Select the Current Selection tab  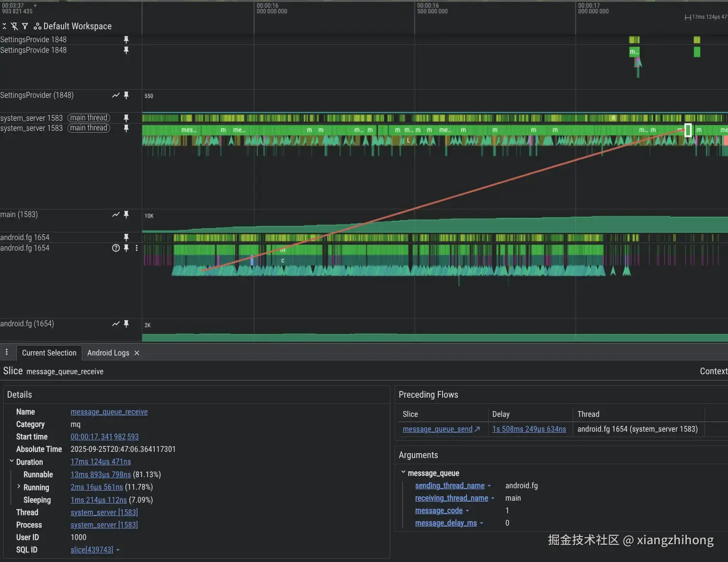click(49, 353)
